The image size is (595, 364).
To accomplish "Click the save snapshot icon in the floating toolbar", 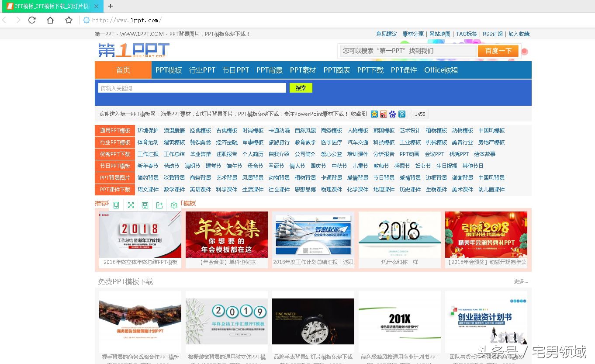I will [x=145, y=205].
